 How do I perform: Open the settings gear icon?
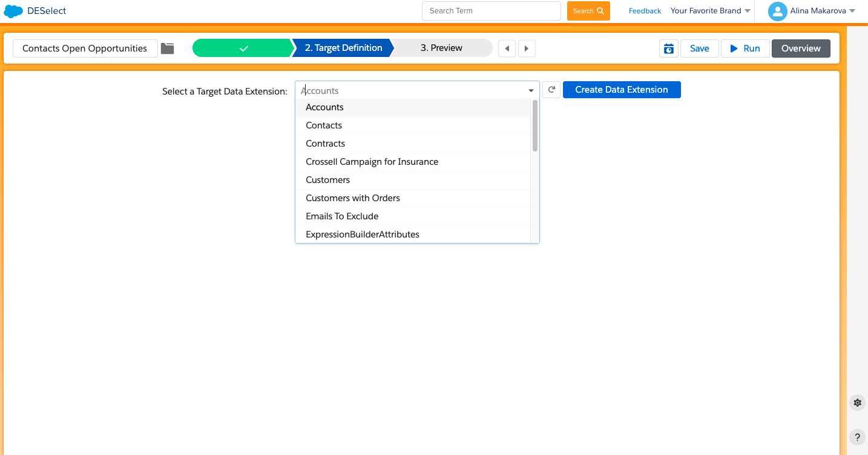tap(857, 402)
